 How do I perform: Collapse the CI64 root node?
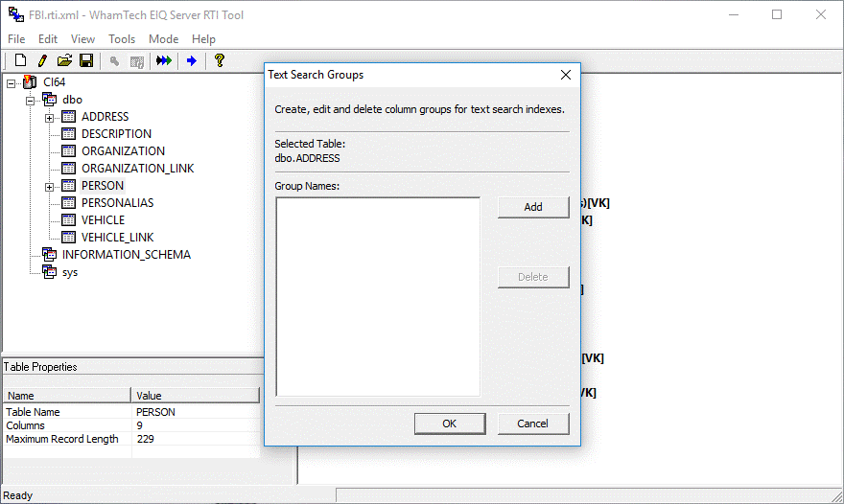pos(12,82)
